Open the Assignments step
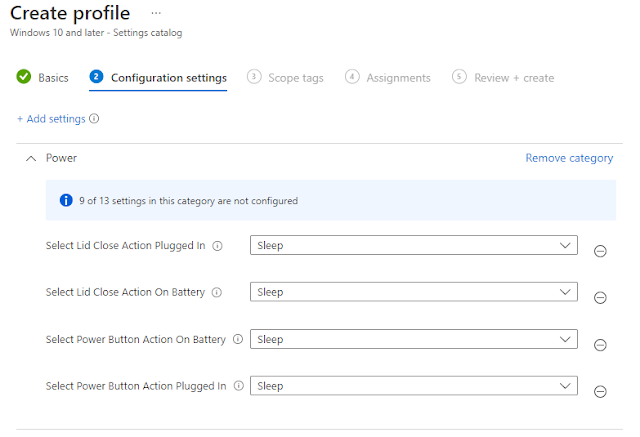 [388, 78]
